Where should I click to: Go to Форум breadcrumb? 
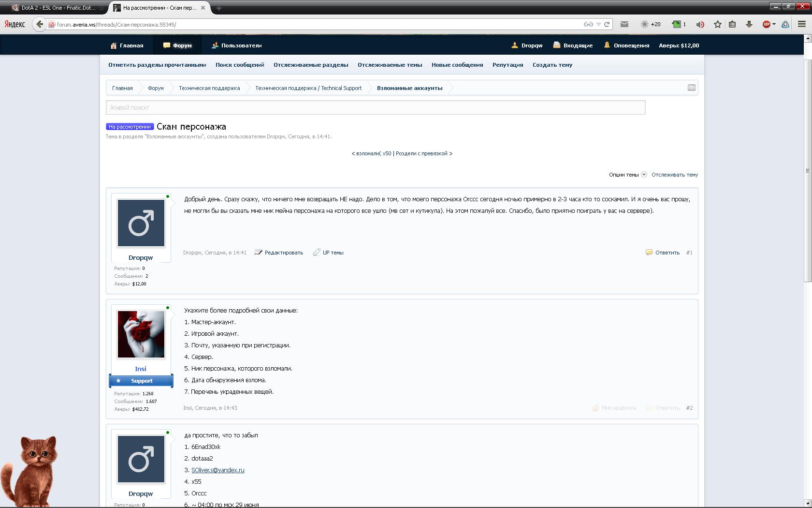(156, 88)
